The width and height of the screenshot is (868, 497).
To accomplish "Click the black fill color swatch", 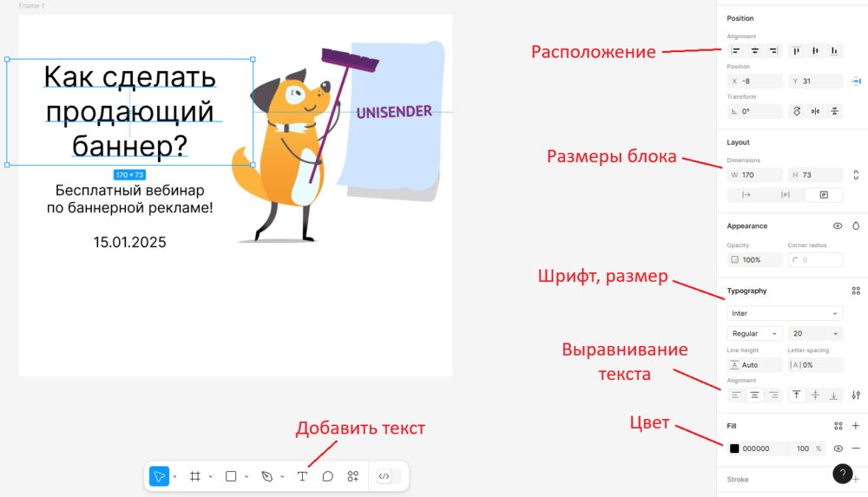I will [x=734, y=448].
